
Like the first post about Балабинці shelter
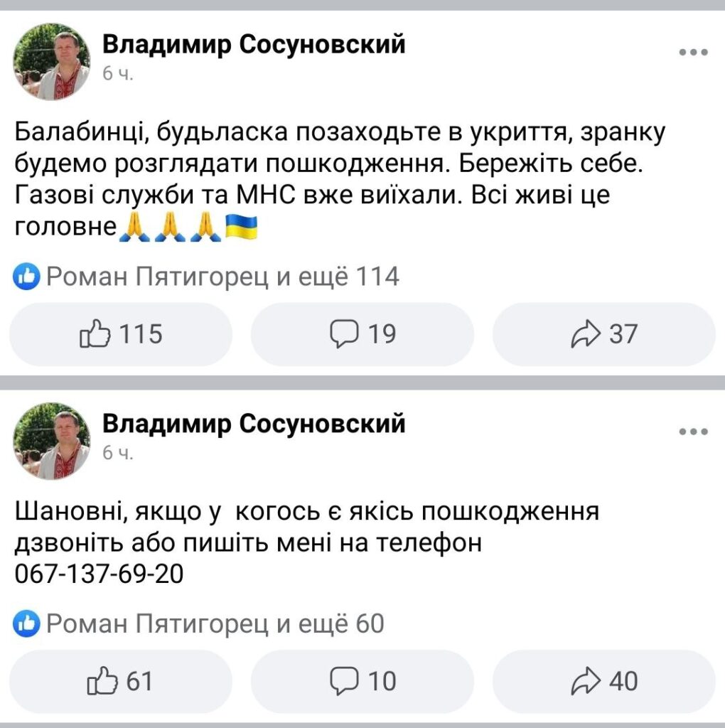(x=122, y=334)
